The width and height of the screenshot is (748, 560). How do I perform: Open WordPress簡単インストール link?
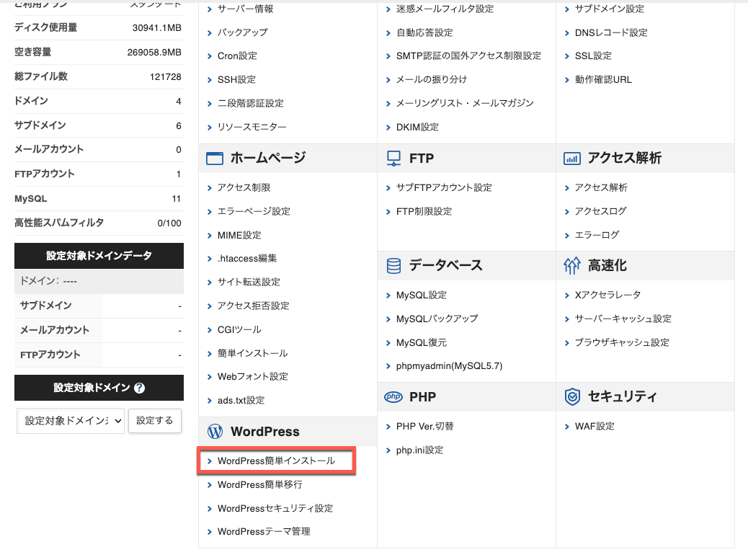tap(276, 461)
